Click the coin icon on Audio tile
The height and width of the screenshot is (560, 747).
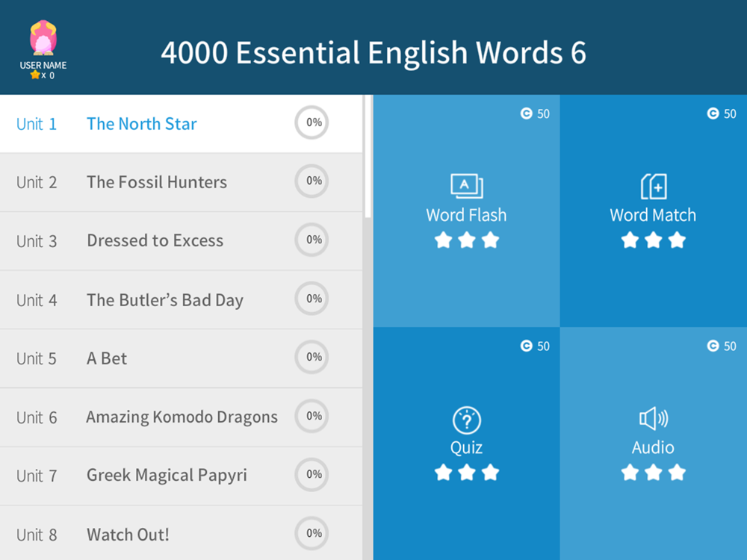pyautogui.click(x=713, y=346)
